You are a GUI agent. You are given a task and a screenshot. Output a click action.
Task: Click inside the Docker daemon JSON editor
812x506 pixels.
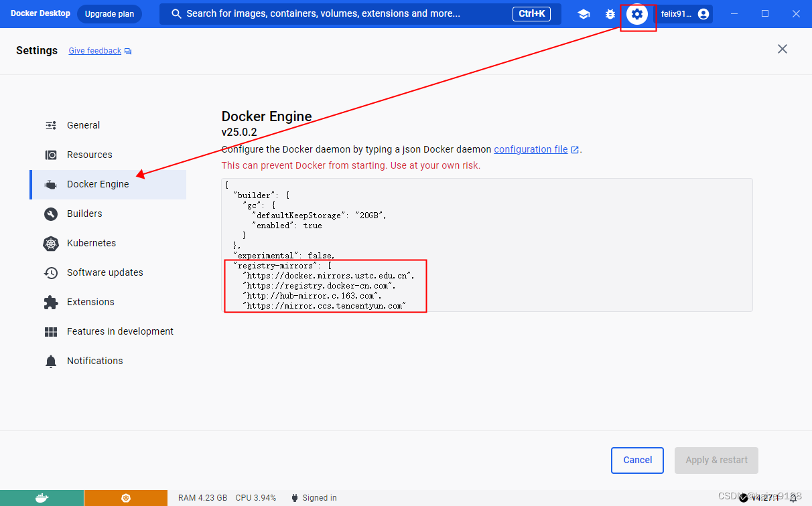point(487,245)
